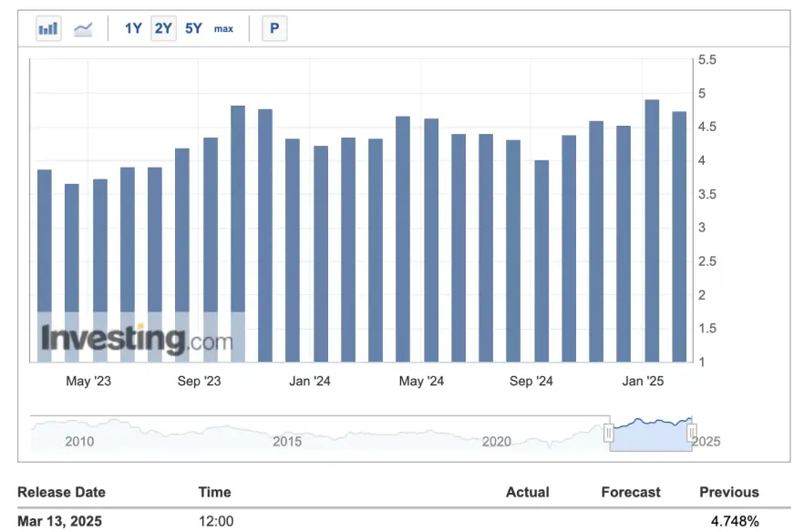Click the Previous column header

click(728, 492)
